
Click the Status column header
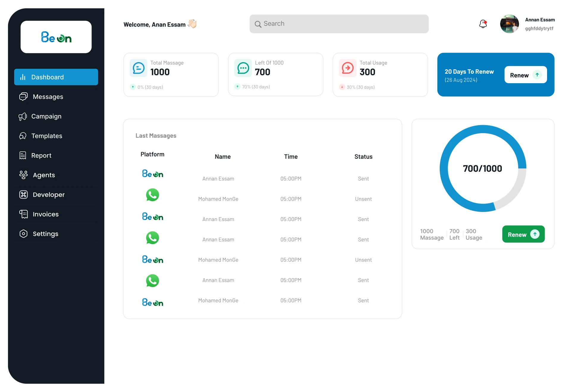[x=363, y=157]
